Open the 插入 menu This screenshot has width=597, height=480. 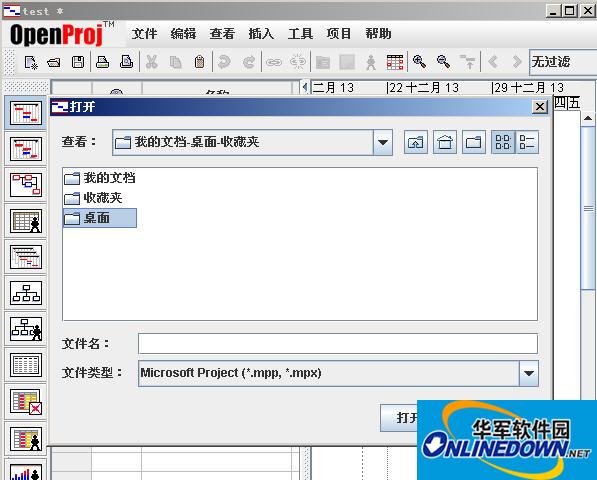261,33
